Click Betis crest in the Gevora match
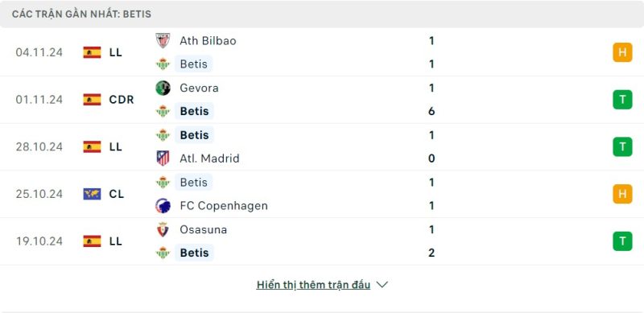The height and width of the screenshot is (313, 644). [x=163, y=111]
